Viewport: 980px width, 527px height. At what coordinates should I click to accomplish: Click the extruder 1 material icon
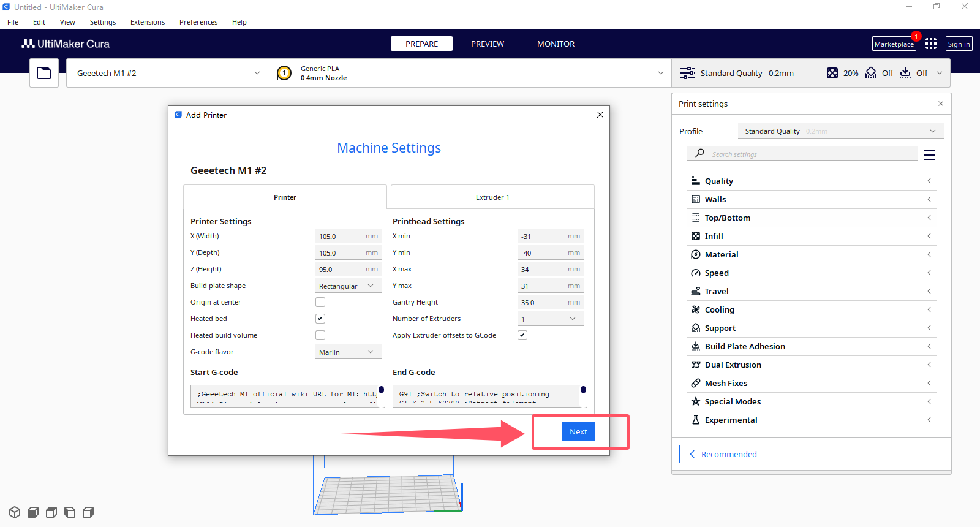pyautogui.click(x=284, y=73)
